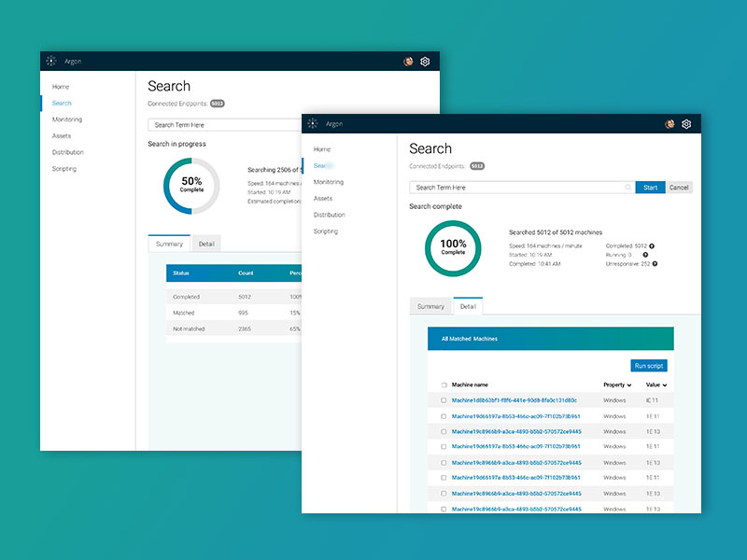The width and height of the screenshot is (747, 560).
Task: Click the Start search button
Action: (650, 188)
